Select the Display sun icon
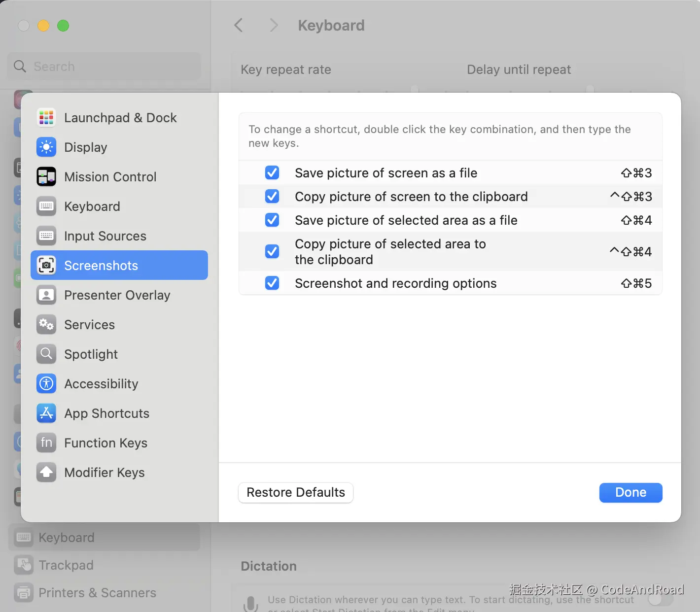Viewport: 700px width, 612px height. [46, 147]
